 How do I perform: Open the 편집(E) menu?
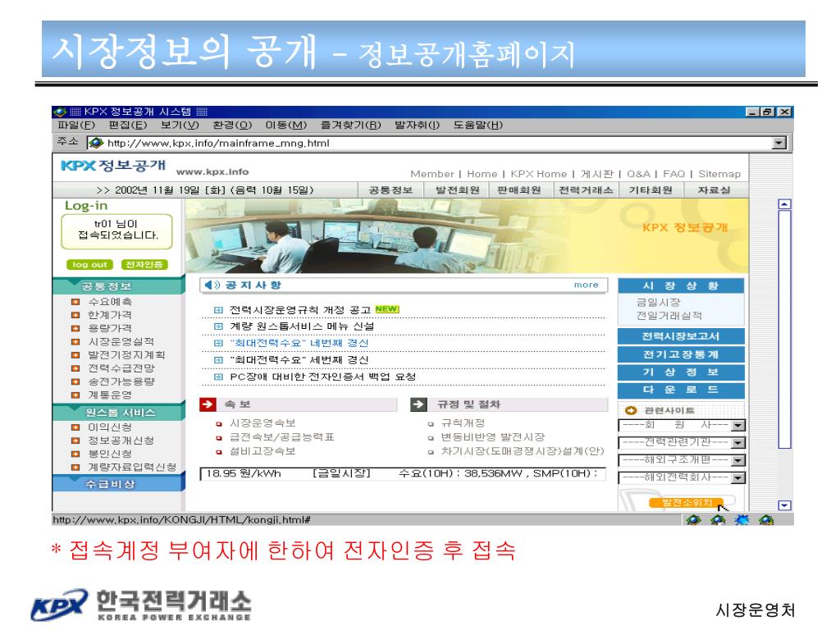point(127,125)
